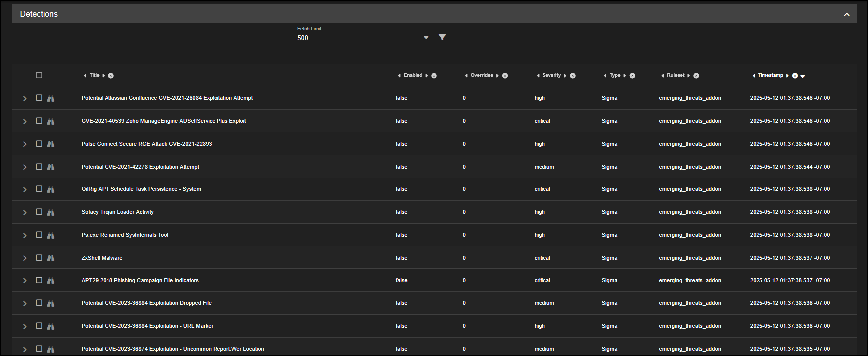Sort the table by Overrides column header

(481, 75)
